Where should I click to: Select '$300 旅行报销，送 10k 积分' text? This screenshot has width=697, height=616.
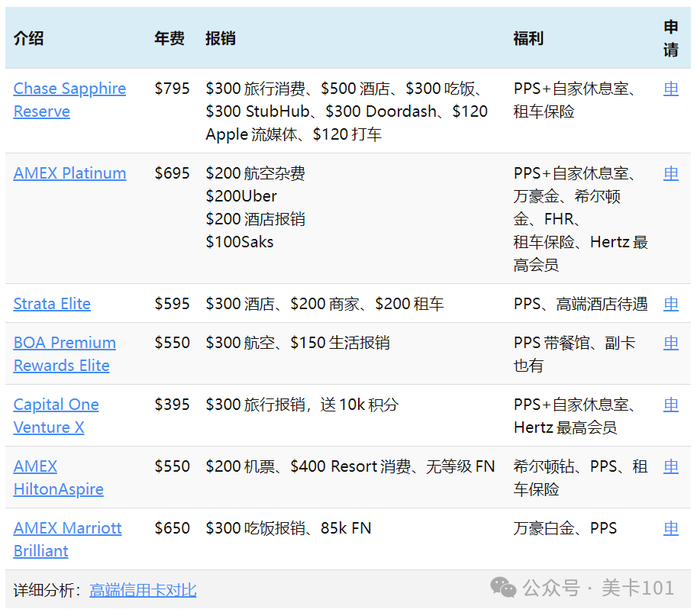(302, 405)
